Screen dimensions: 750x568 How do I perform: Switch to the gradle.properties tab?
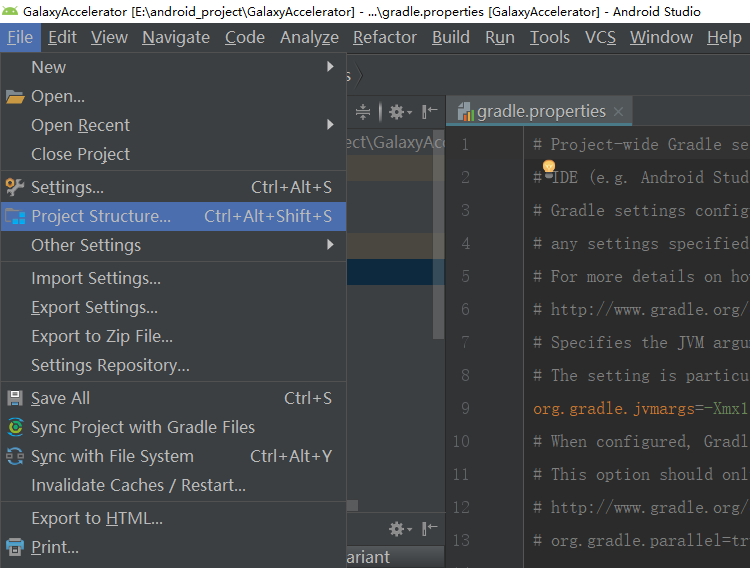tap(540, 111)
